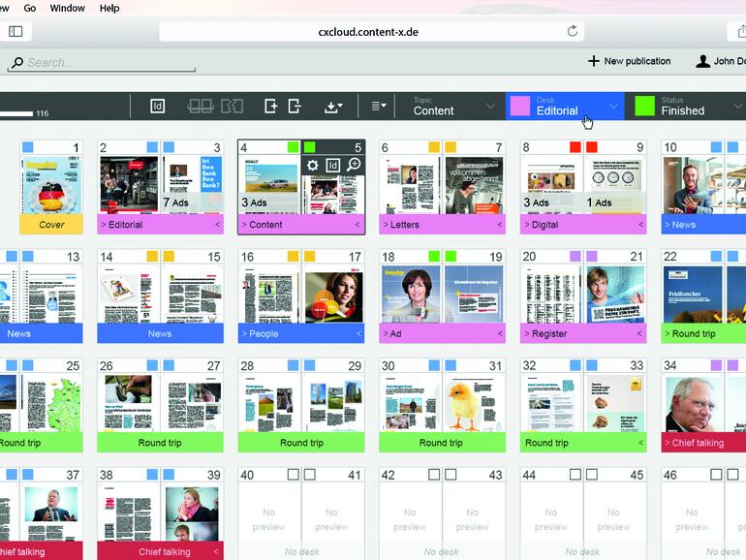The height and width of the screenshot is (560, 746).
Task: Open the gear settings on spread 4-5
Action: (312, 165)
